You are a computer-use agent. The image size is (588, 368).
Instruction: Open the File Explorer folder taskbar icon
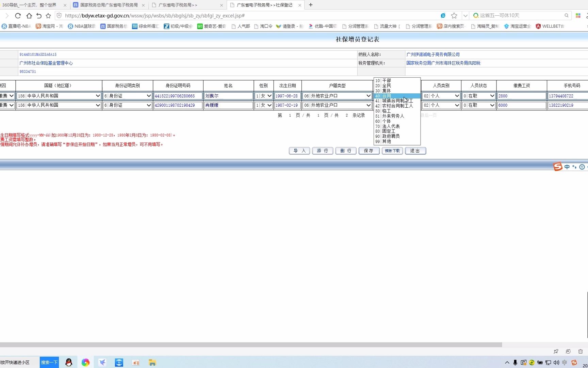152,363
